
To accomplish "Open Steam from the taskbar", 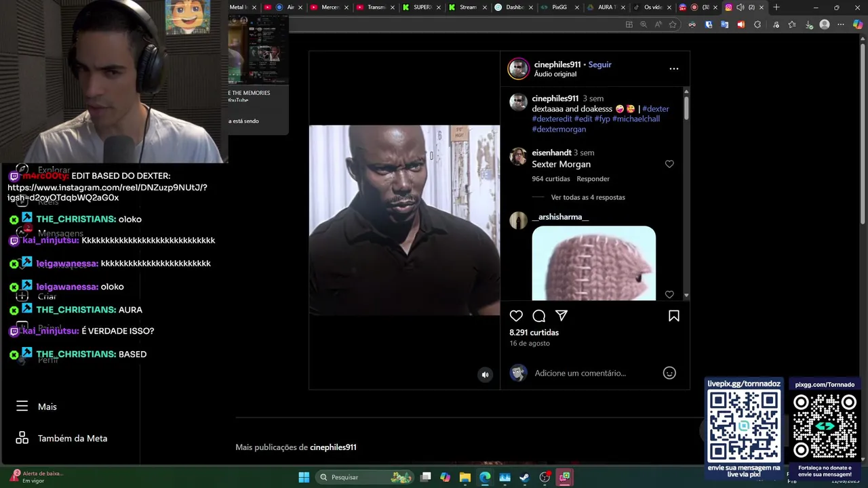I will [x=525, y=477].
